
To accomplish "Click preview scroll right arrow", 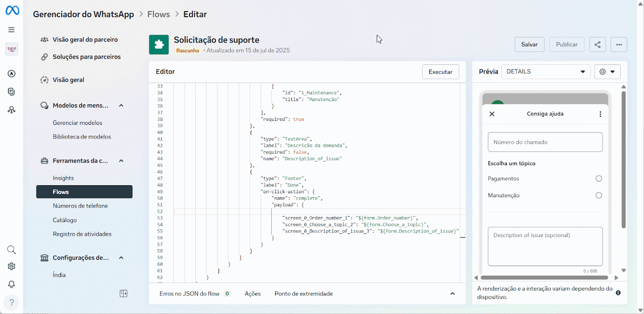I will 616,277.
